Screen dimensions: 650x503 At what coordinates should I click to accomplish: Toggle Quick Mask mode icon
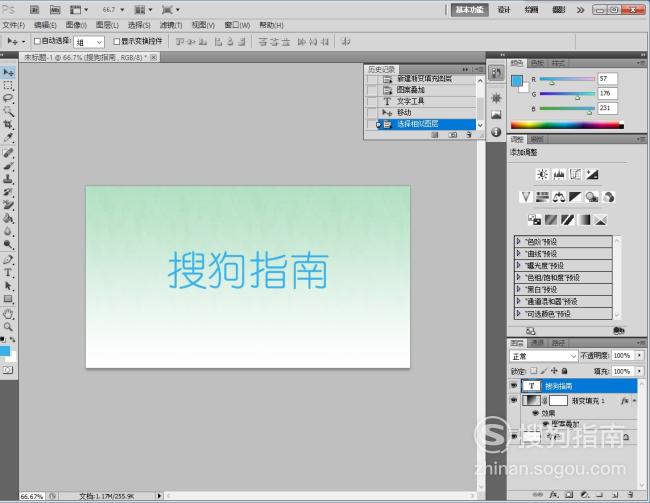click(8, 370)
